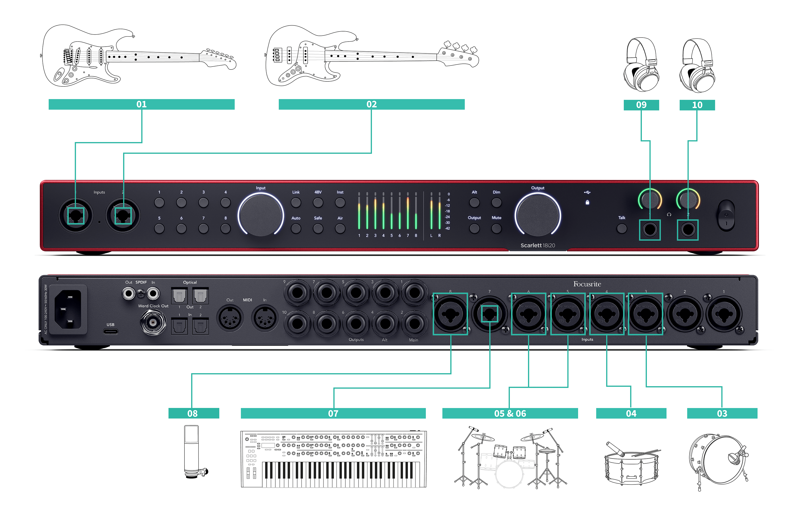
Task: Click the lock icon below the USB symbol
Action: (587, 202)
